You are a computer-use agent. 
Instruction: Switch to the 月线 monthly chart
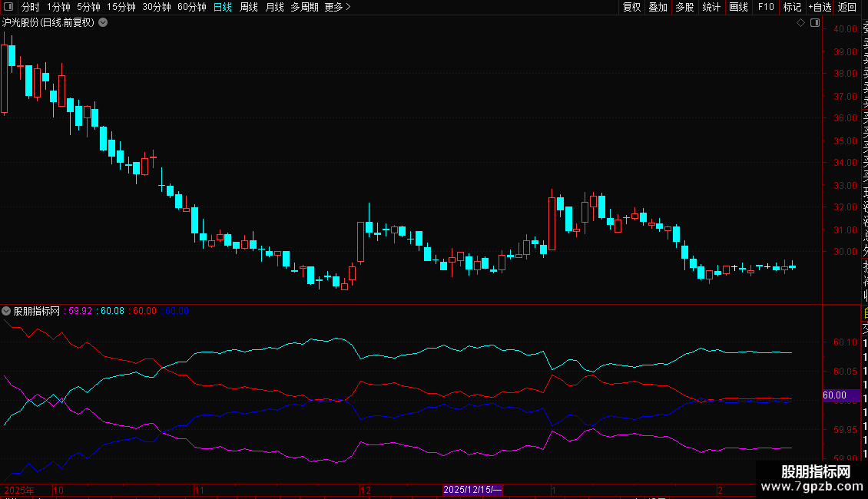[274, 7]
